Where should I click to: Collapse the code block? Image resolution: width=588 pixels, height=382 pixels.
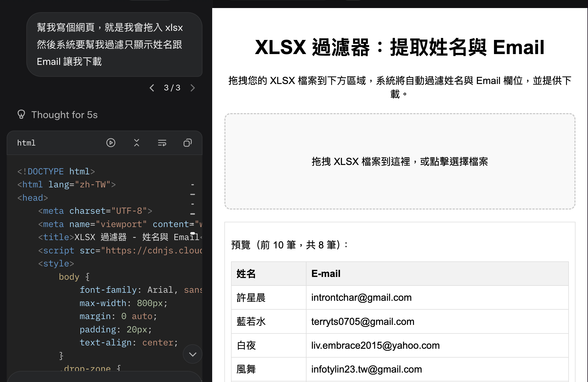click(136, 143)
